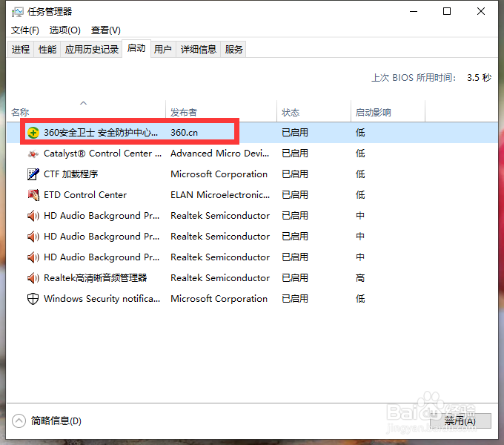This screenshot has height=445, width=504.
Task: Click the ELAN Microelectronic... publisher cell
Action: click(x=220, y=195)
